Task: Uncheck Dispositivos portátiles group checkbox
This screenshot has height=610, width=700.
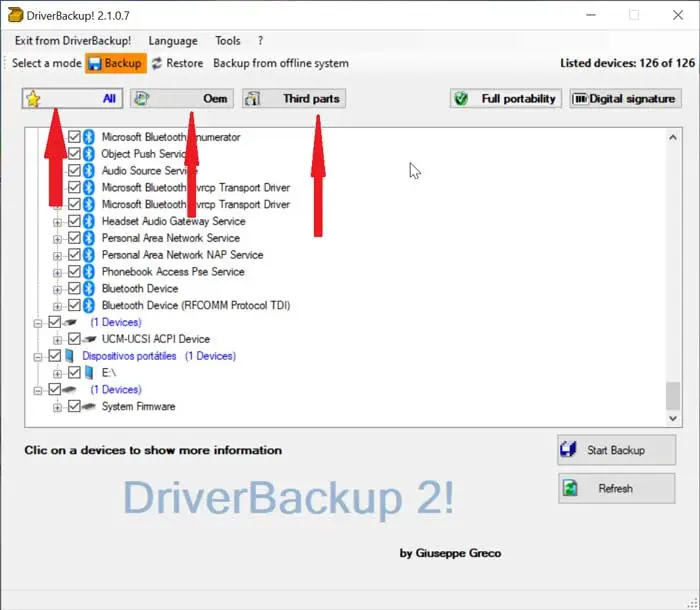Action: (x=54, y=356)
